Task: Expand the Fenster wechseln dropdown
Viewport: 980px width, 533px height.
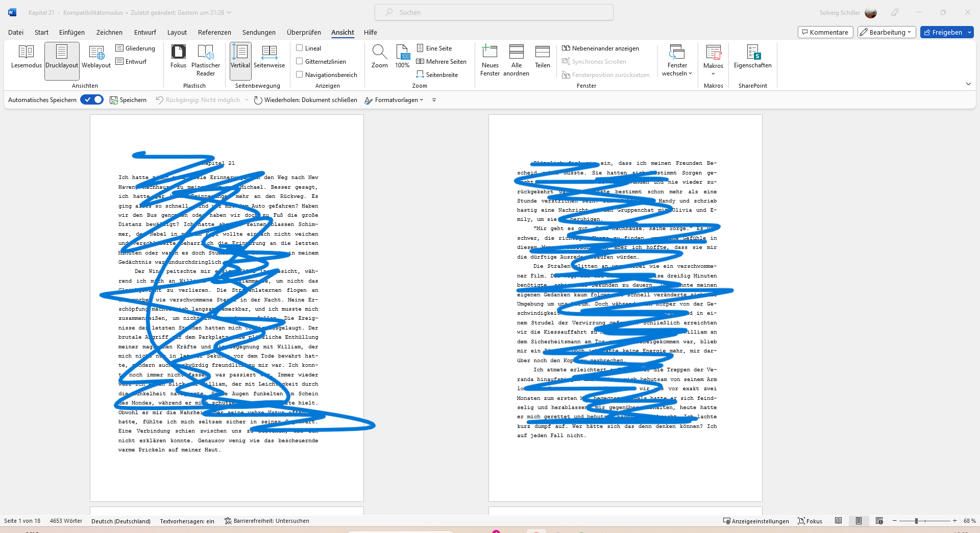Action: [677, 61]
